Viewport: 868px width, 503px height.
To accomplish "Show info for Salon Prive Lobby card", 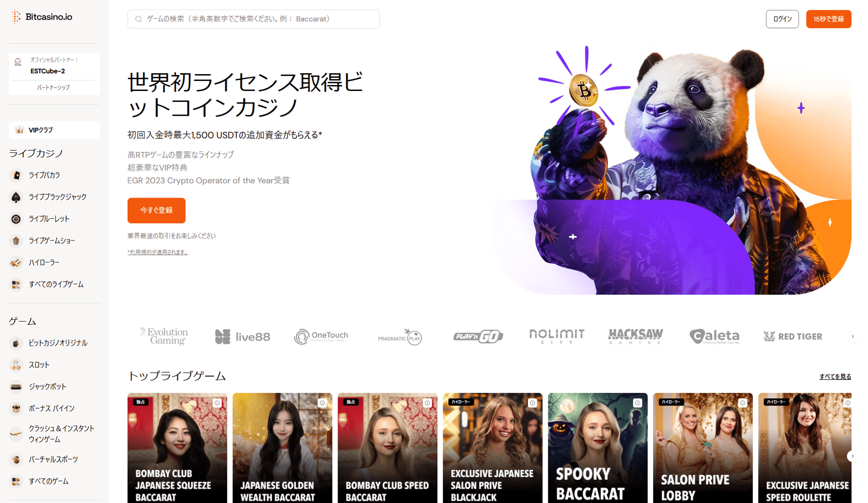I will pos(743,403).
